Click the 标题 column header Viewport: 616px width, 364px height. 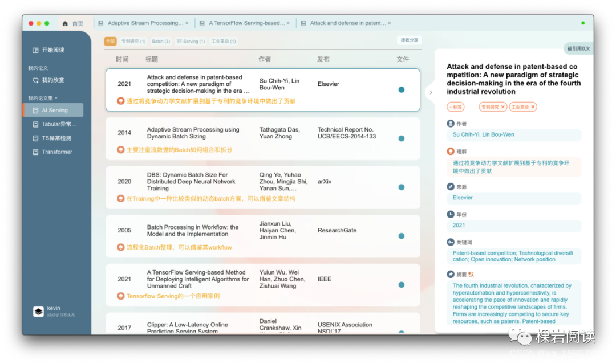click(x=151, y=59)
